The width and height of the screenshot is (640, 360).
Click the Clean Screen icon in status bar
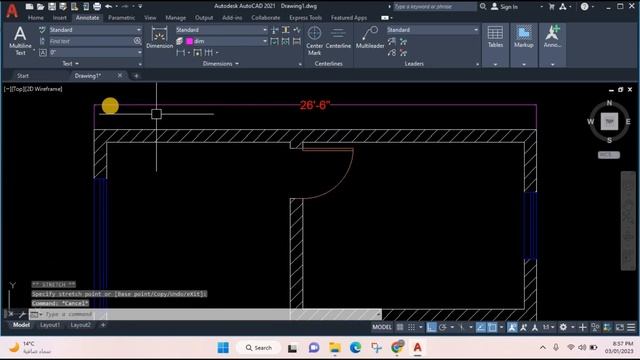[620, 327]
